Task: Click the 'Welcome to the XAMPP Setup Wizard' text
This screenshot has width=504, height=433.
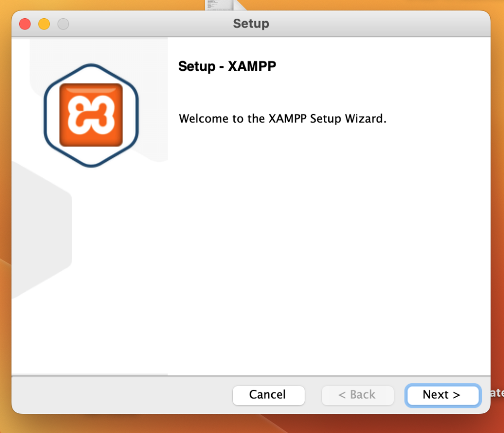Action: 283,119
